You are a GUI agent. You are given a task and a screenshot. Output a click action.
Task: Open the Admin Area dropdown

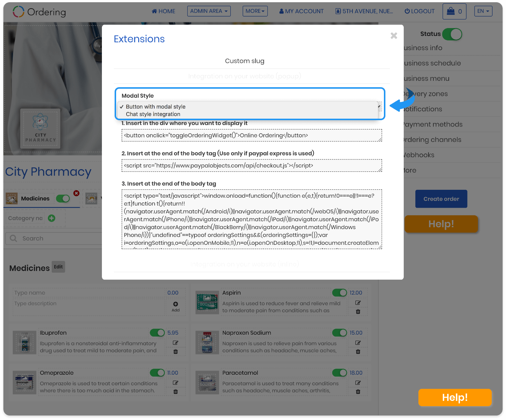tap(209, 11)
